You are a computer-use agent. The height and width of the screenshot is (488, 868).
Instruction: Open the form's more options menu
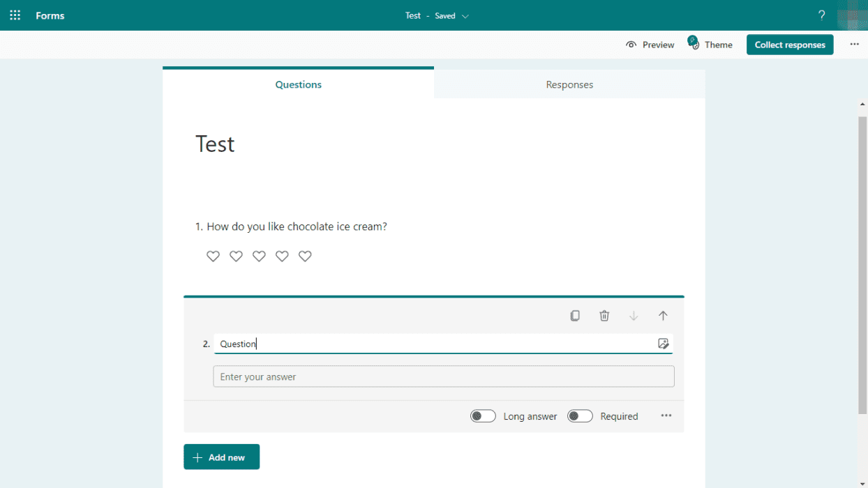pos(854,44)
